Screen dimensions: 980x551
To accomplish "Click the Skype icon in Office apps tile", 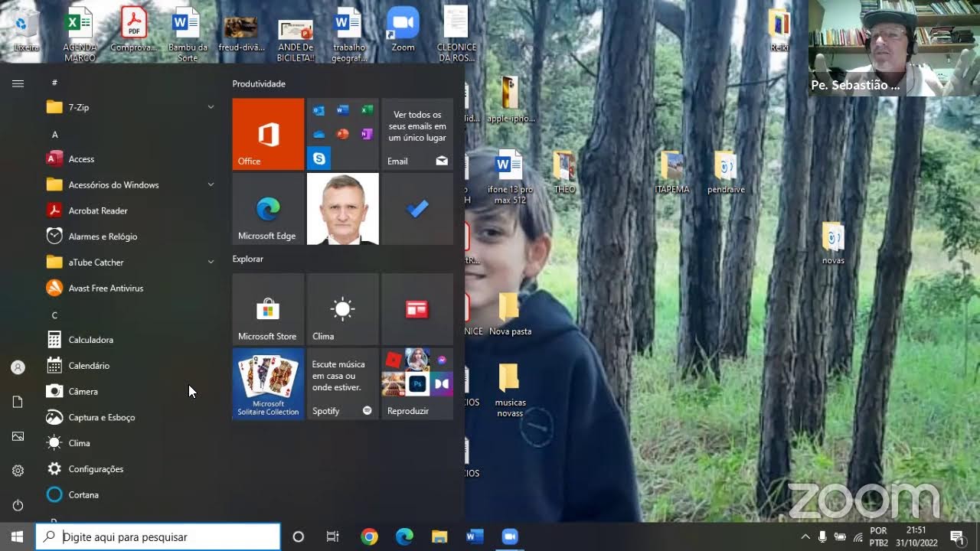I will point(319,158).
